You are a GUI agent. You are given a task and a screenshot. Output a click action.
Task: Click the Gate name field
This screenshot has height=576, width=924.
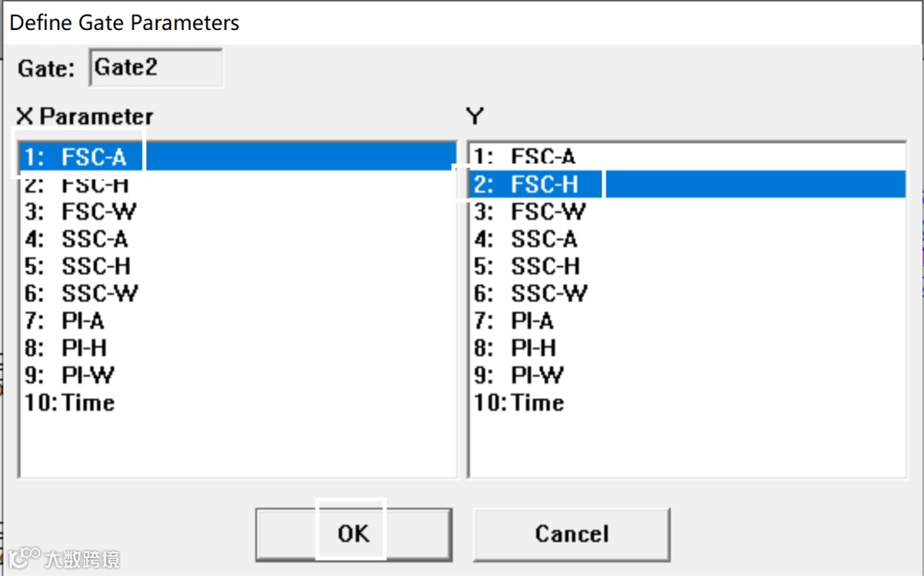[x=155, y=68]
